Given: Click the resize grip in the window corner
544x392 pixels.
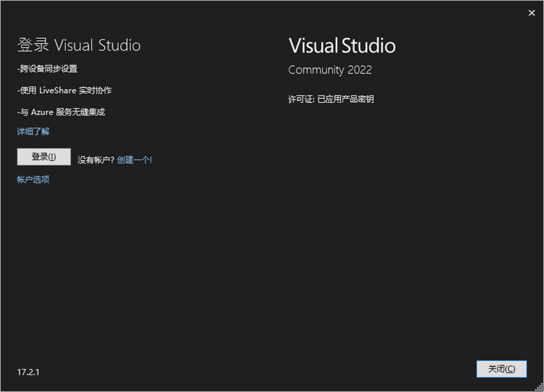Looking at the screenshot, I should pyautogui.click(x=539, y=387).
